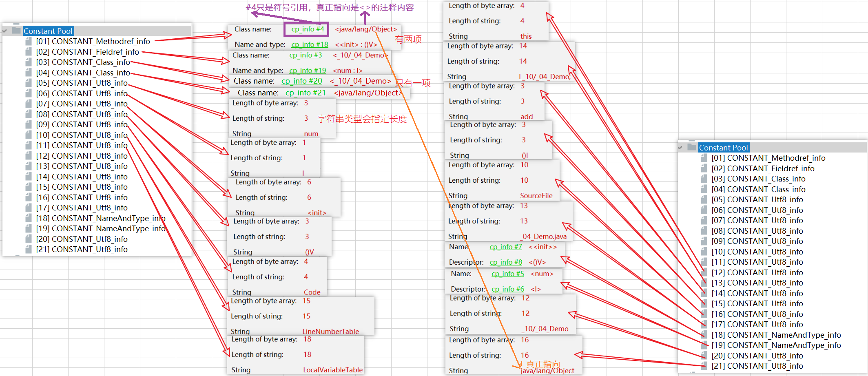
Task: Follow the cp_info #21 link
Action: (x=306, y=93)
